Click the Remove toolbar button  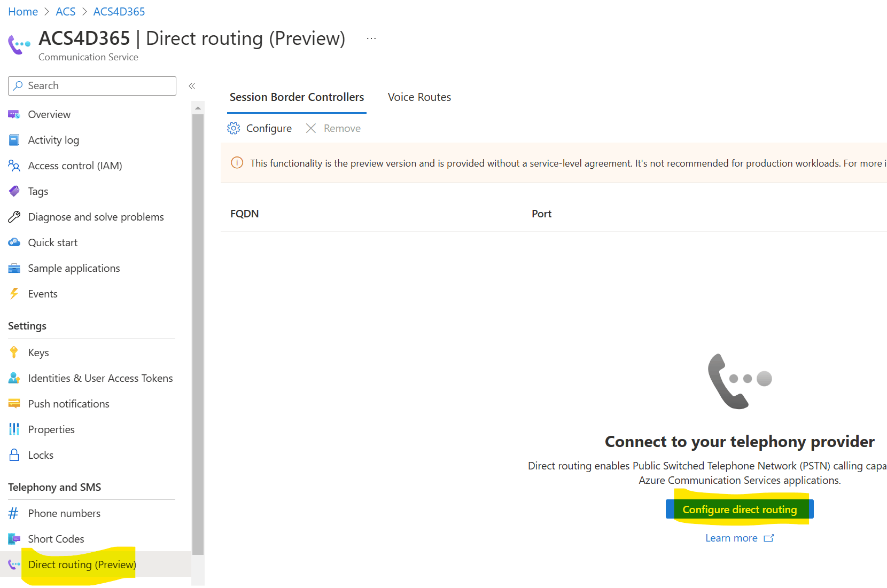click(333, 128)
